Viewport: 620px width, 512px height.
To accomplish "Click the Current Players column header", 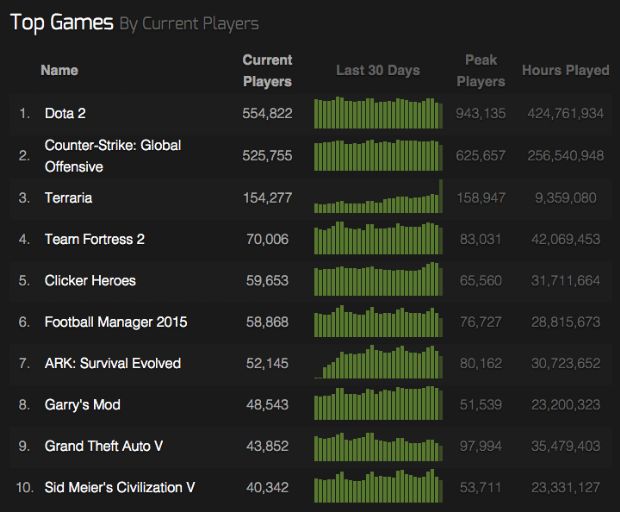I will click(x=267, y=71).
